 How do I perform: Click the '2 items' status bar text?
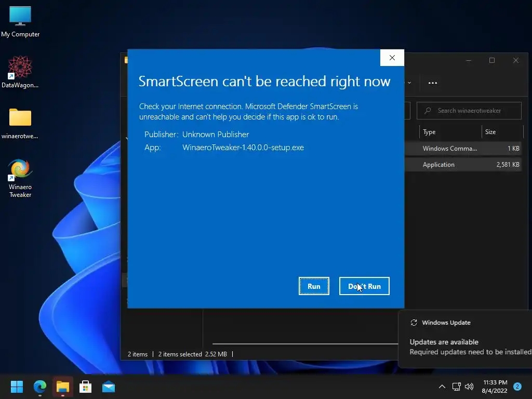[x=137, y=354]
